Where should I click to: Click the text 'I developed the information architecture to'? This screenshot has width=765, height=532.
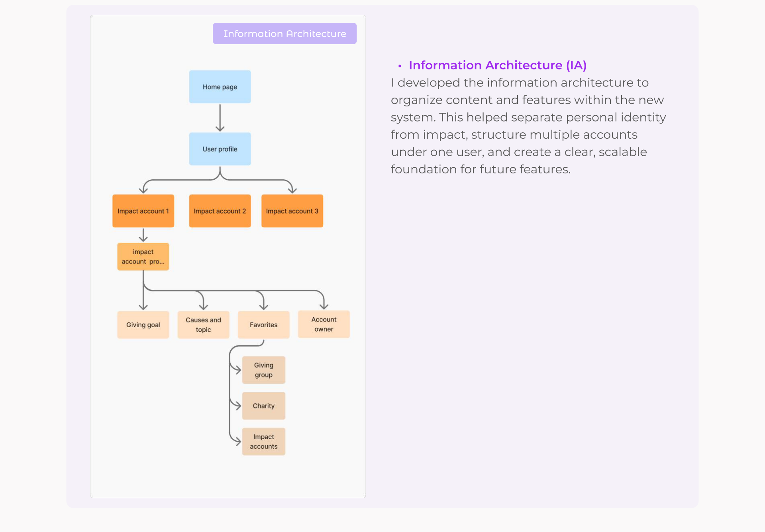pyautogui.click(x=520, y=82)
